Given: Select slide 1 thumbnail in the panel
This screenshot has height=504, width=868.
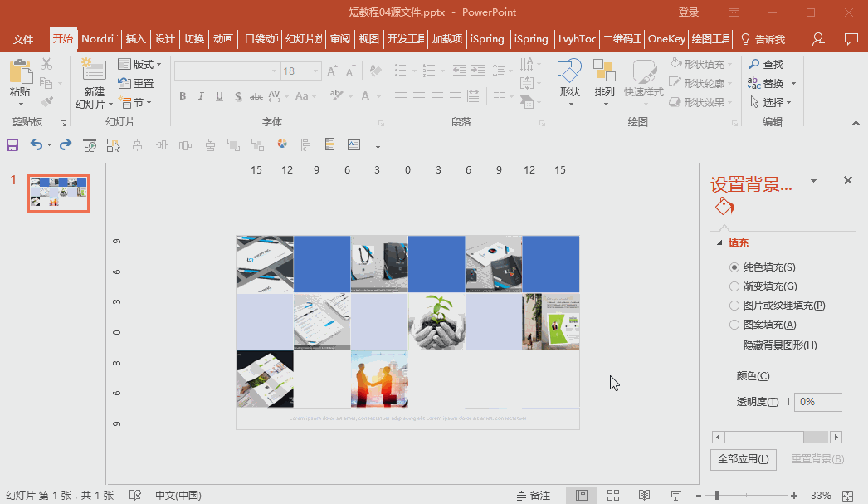Looking at the screenshot, I should coord(58,193).
